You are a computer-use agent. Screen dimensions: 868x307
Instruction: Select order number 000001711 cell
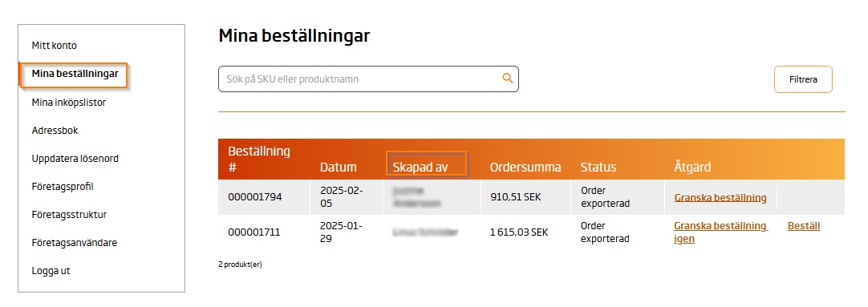coord(254,232)
